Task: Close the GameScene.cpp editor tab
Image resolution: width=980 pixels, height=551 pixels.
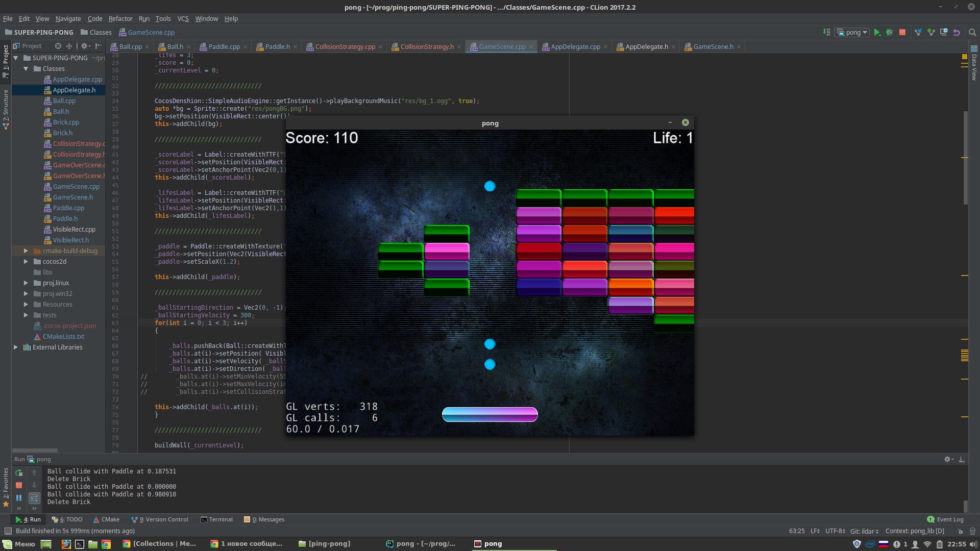Action: (531, 46)
